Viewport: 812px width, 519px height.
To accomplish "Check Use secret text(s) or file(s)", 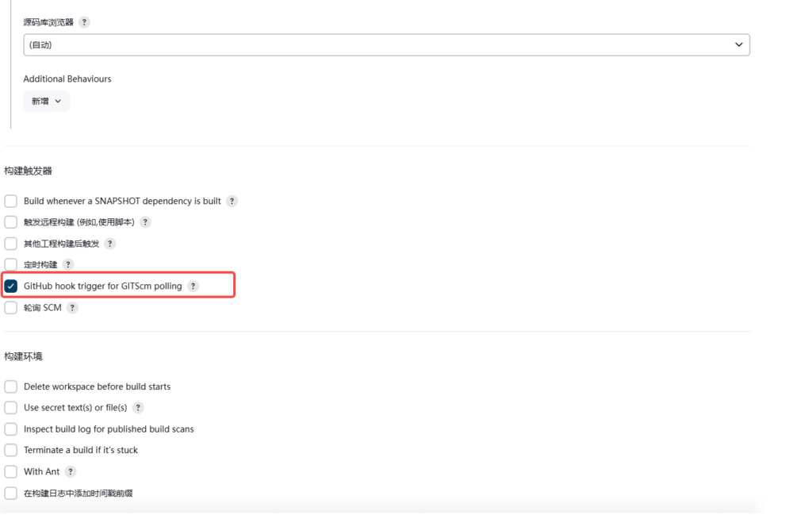I will [11, 408].
